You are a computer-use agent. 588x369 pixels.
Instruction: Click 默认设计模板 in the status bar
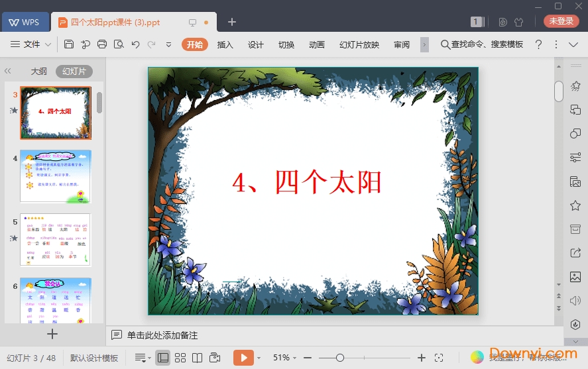(x=94, y=358)
